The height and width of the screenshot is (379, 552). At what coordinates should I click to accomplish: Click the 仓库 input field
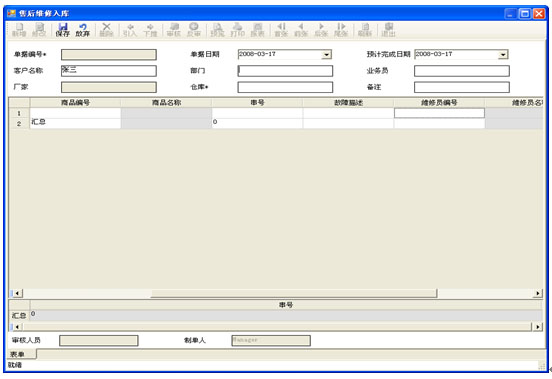(285, 87)
